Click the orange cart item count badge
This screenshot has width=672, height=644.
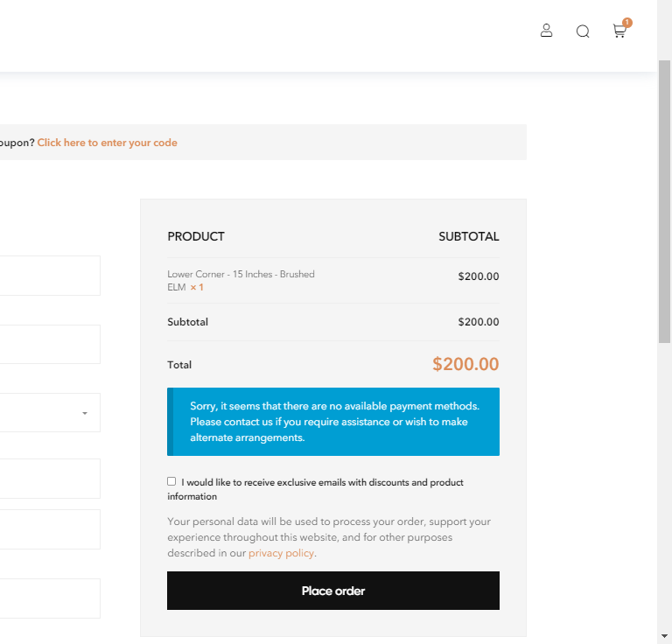click(627, 23)
